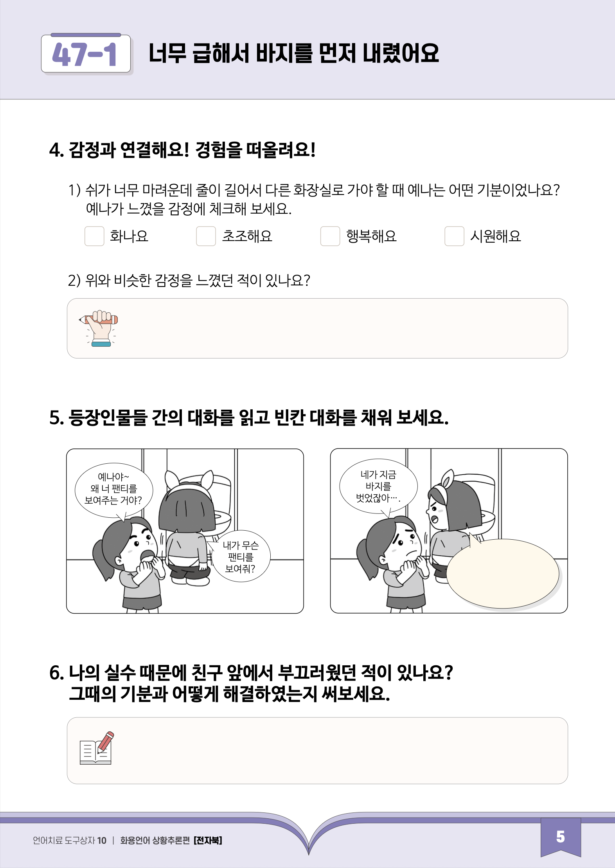Select the 시원해요 checkbox
Screen dimensions: 615x868
coord(454,236)
